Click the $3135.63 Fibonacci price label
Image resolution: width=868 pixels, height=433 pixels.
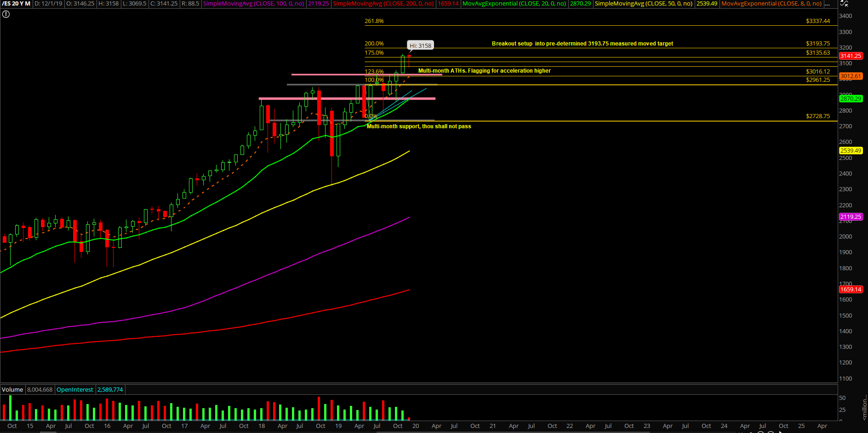click(x=818, y=53)
